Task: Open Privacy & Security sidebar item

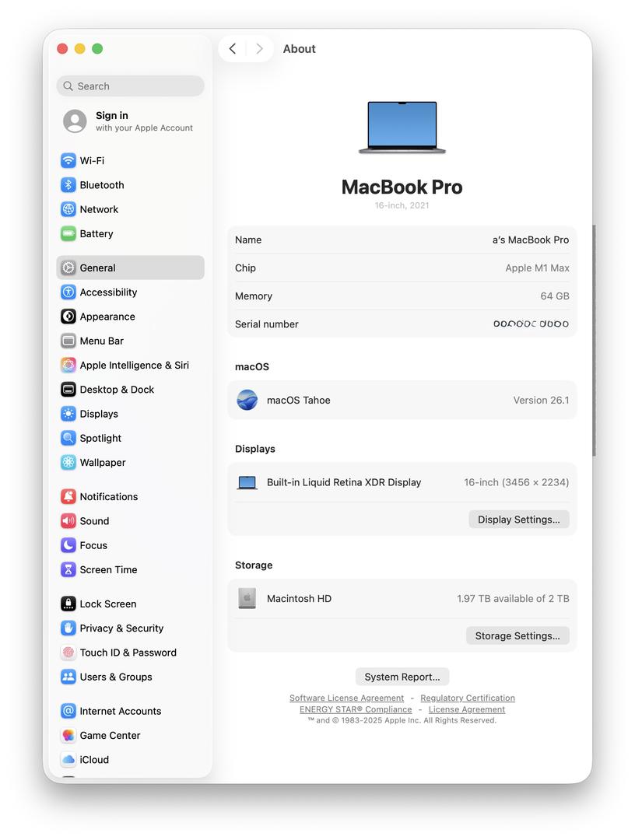Action: [121, 628]
